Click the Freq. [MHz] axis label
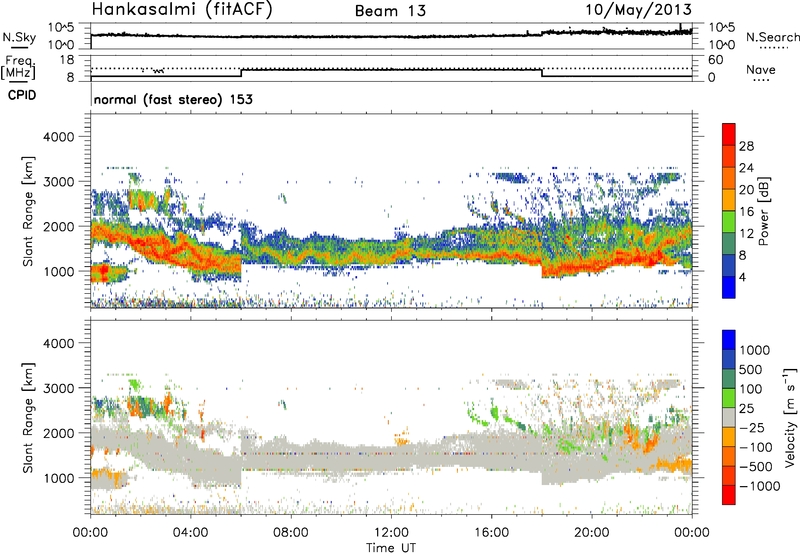This screenshot has height=554, width=800. (19, 68)
